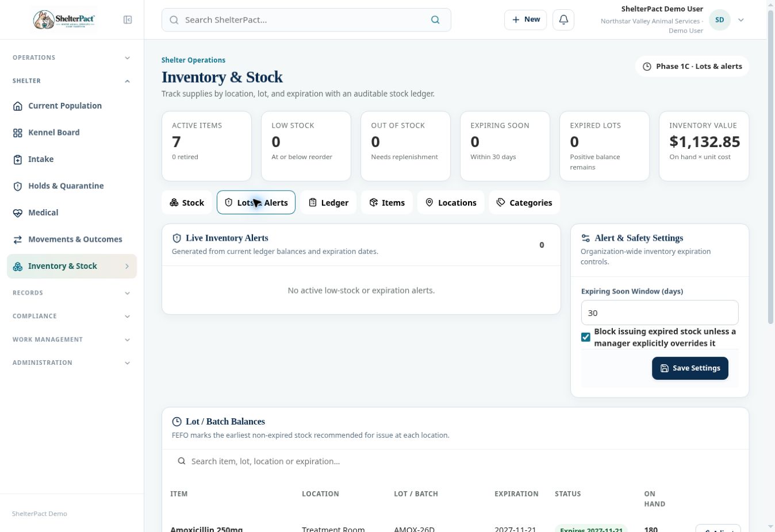
Task: Collapse the Shelter sidebar group
Action: point(72,81)
